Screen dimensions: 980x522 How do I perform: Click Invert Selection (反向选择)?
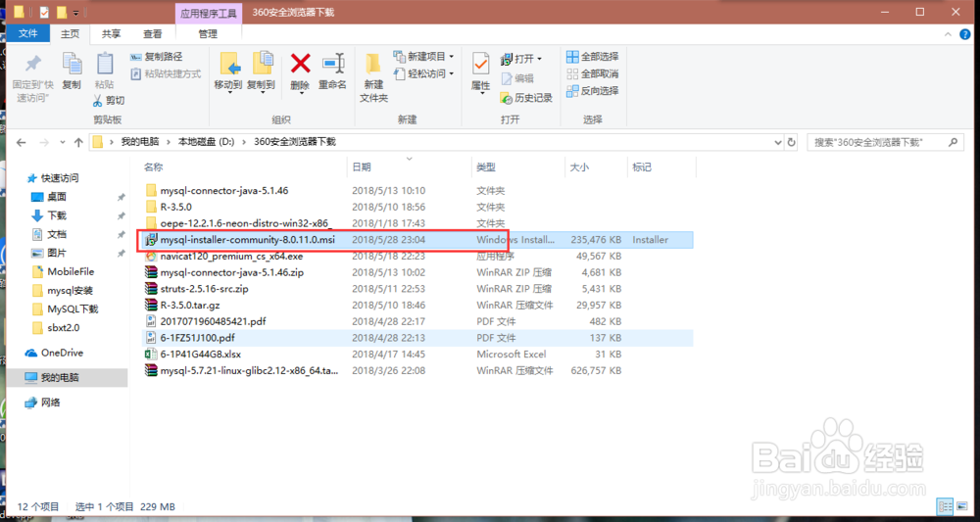coord(593,90)
